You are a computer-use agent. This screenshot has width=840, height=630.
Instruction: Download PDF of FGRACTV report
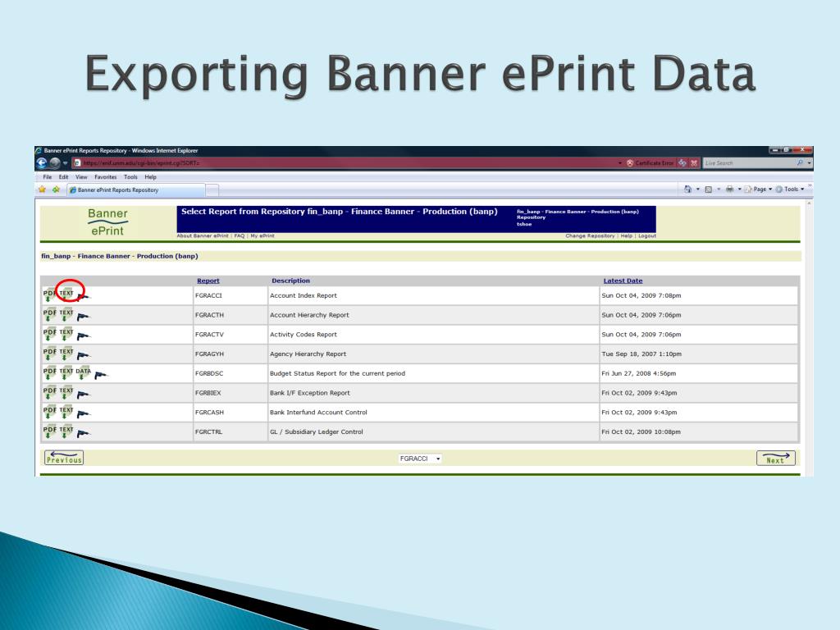tap(49, 335)
